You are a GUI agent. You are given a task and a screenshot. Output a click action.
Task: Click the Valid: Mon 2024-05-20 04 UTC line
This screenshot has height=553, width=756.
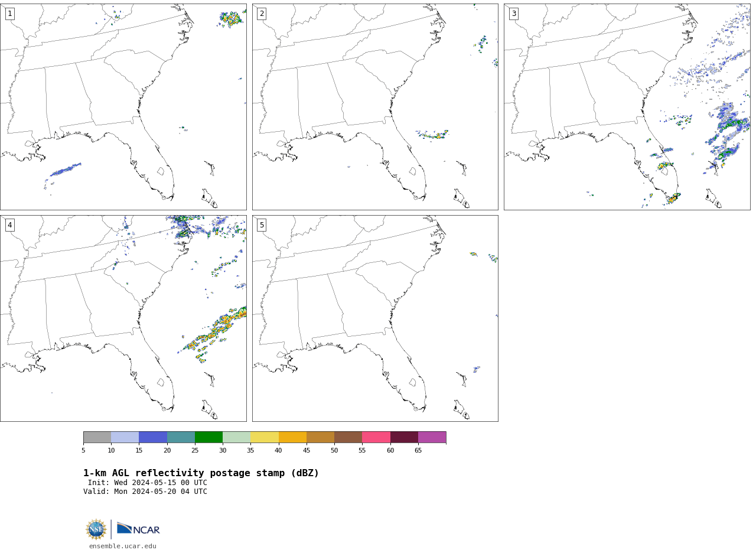pyautogui.click(x=145, y=492)
